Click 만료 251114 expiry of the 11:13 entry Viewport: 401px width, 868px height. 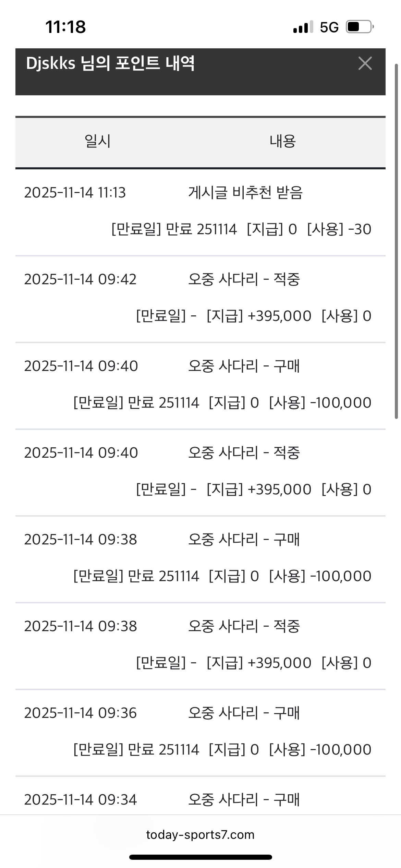pyautogui.click(x=201, y=229)
